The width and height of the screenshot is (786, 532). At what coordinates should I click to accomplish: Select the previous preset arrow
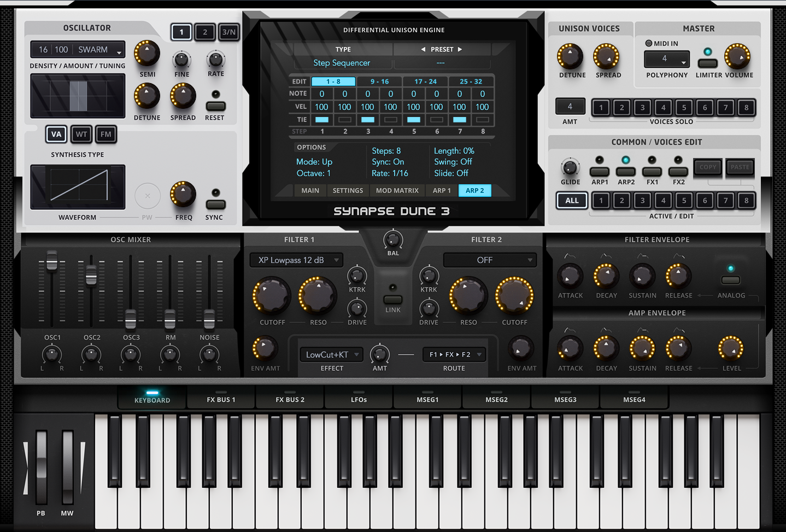[x=423, y=49]
